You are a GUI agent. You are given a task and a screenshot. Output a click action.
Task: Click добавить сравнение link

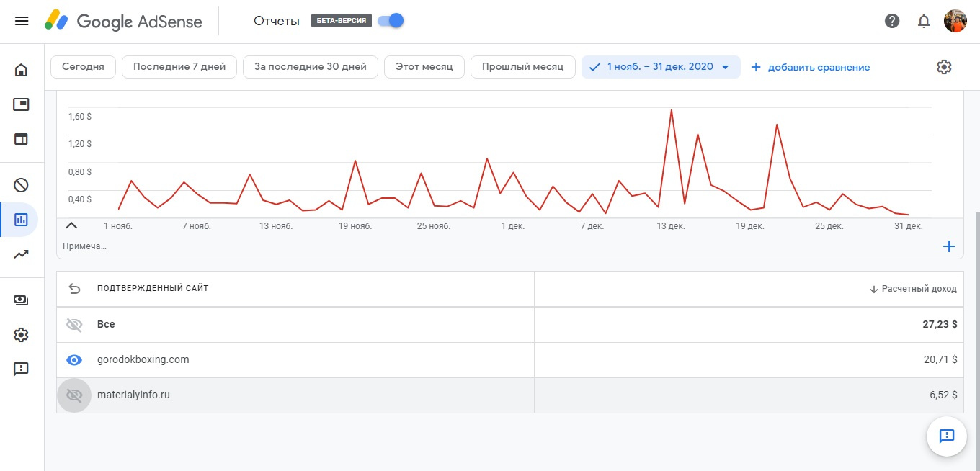[x=811, y=67]
